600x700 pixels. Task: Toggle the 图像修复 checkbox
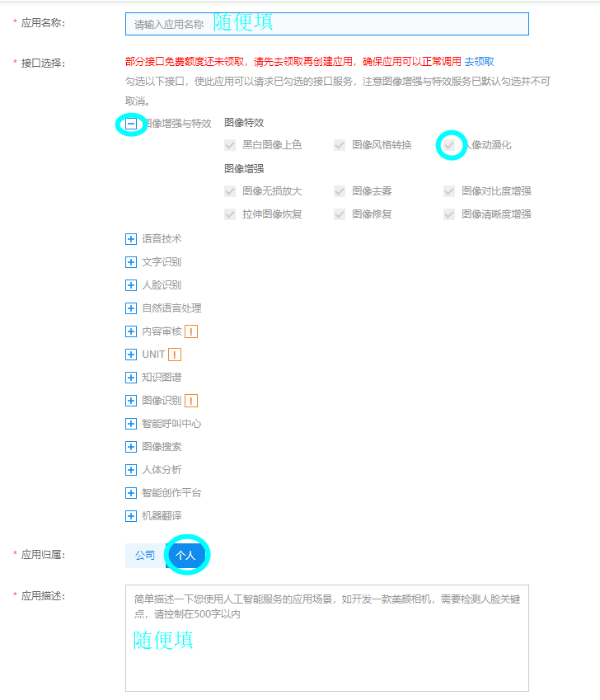point(340,214)
